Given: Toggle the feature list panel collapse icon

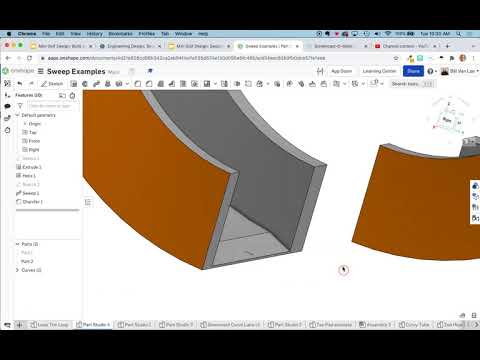Looking at the screenshot, I should click(88, 202).
